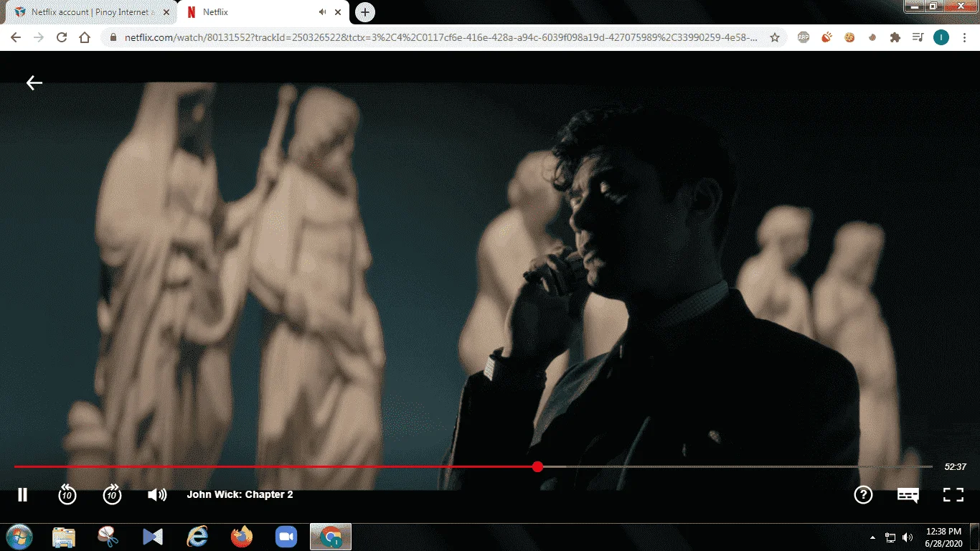Pause the movie playback

click(22, 494)
